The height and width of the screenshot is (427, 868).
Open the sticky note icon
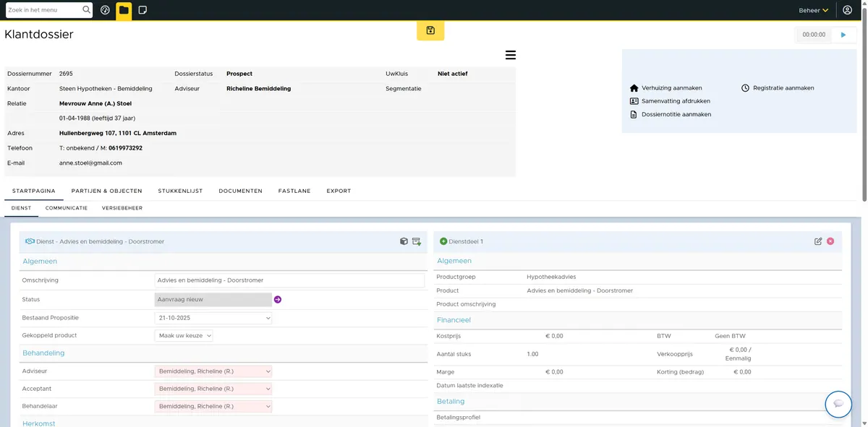[x=142, y=10]
